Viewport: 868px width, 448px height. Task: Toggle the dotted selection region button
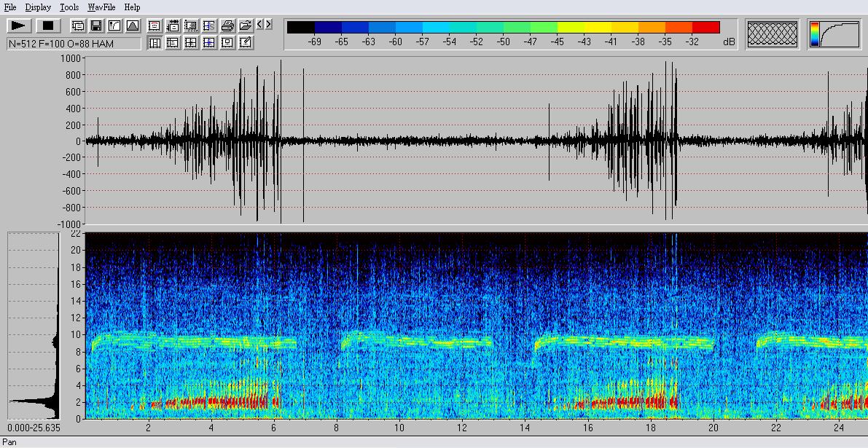[x=191, y=25]
